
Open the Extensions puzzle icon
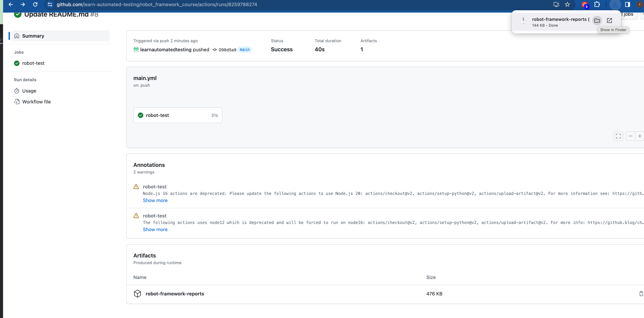click(597, 4)
